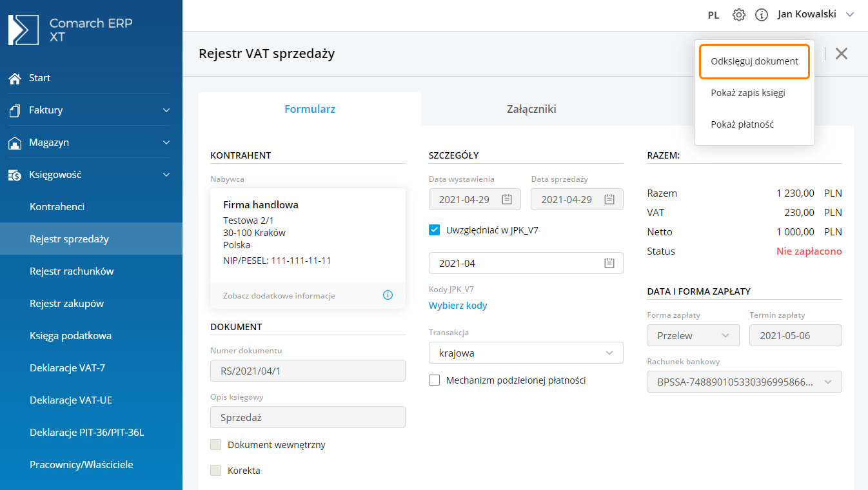Click the Opis księgowy input field

pos(308,417)
